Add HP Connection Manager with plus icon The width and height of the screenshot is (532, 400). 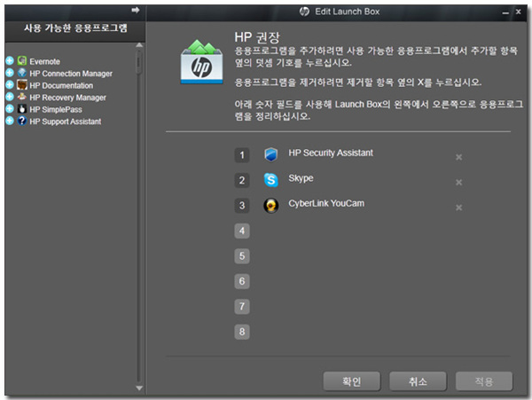pyautogui.click(x=10, y=73)
